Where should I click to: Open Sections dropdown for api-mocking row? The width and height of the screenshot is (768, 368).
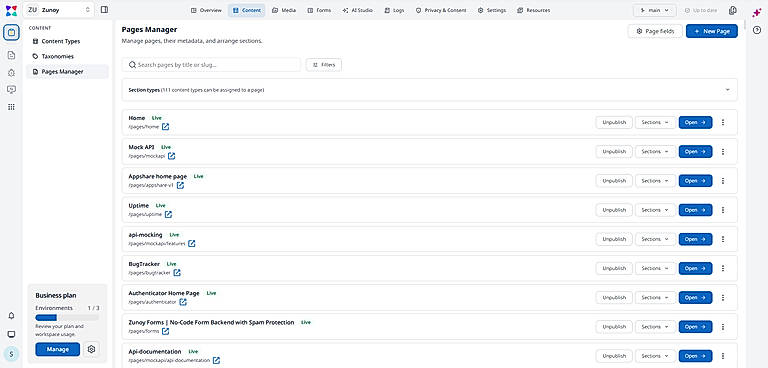[655, 239]
